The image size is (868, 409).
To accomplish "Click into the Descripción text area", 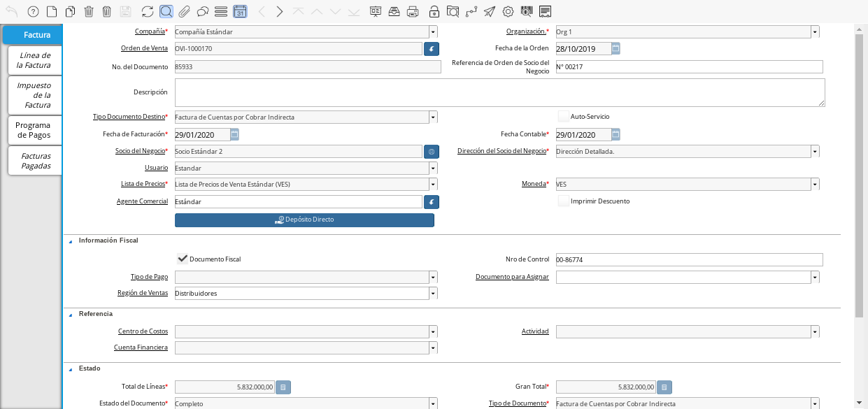I will pos(499,92).
